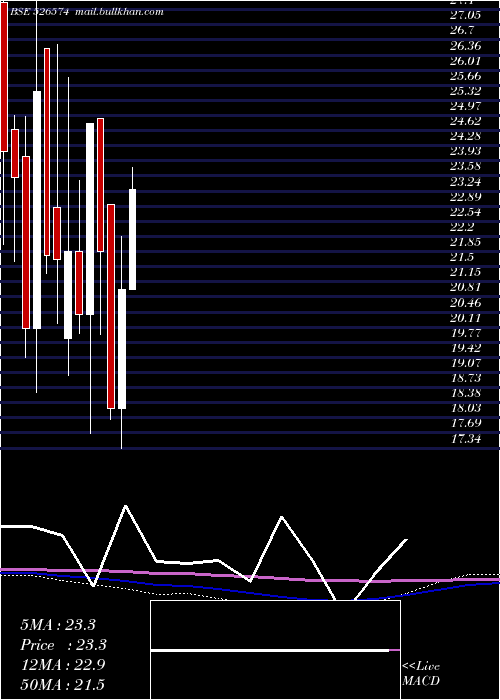The height and width of the screenshot is (700, 500).
Task: Select the 23.93 price axis label
Action: [x=466, y=151]
